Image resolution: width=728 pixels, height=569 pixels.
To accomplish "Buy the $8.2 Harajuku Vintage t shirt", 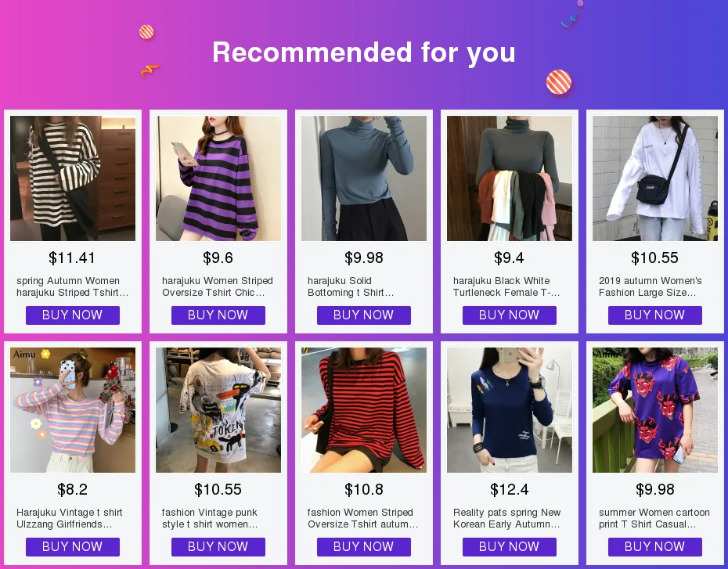I will click(x=73, y=547).
